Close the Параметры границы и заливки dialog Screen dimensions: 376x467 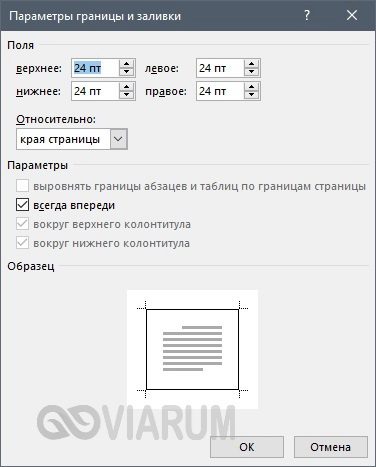(x=352, y=15)
